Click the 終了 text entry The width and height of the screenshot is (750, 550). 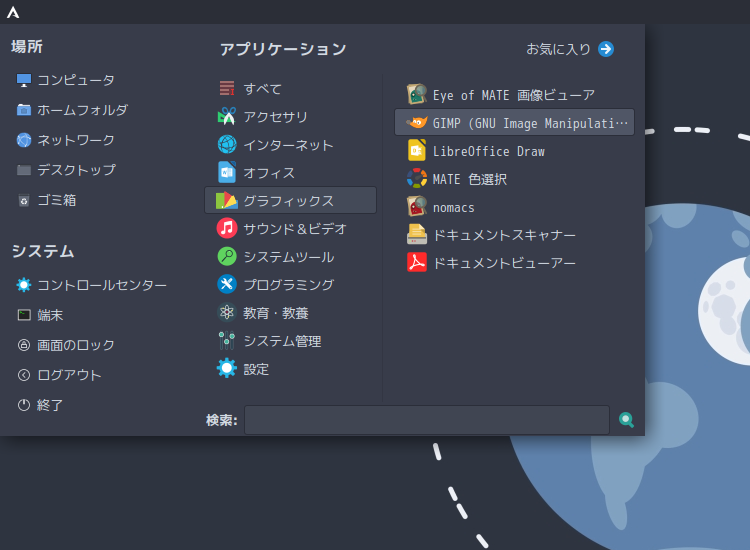tap(50, 406)
